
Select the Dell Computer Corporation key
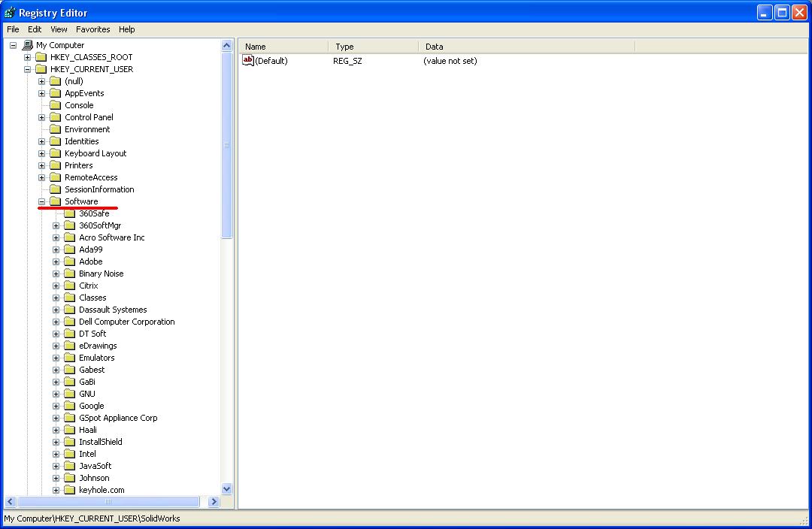click(127, 322)
